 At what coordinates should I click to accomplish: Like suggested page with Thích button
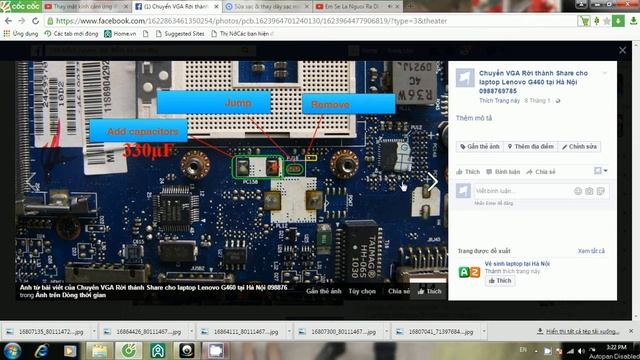point(500,281)
